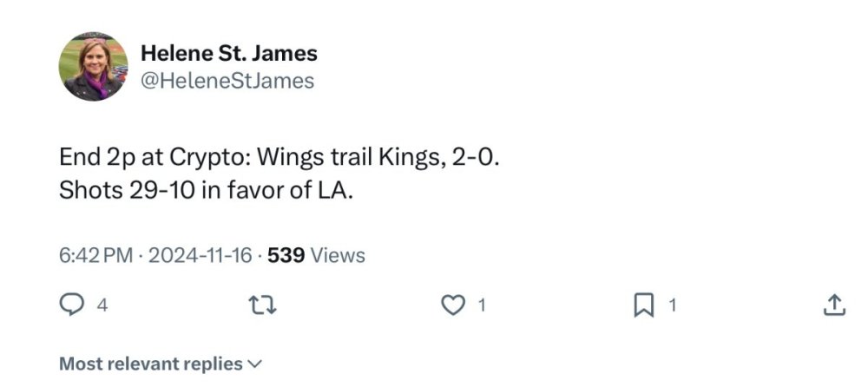Click the "End 2p at Crypto" tweet line

pos(279,159)
